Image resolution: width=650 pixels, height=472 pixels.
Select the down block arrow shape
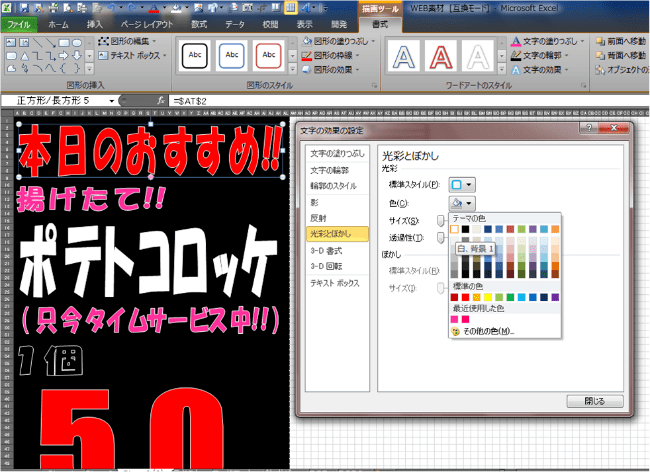click(77, 56)
